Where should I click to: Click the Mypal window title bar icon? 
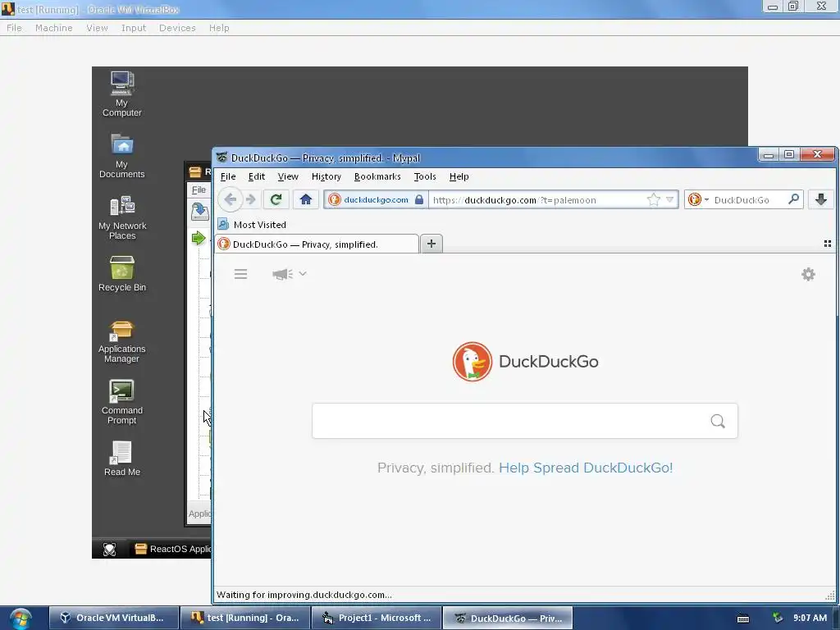pos(221,157)
